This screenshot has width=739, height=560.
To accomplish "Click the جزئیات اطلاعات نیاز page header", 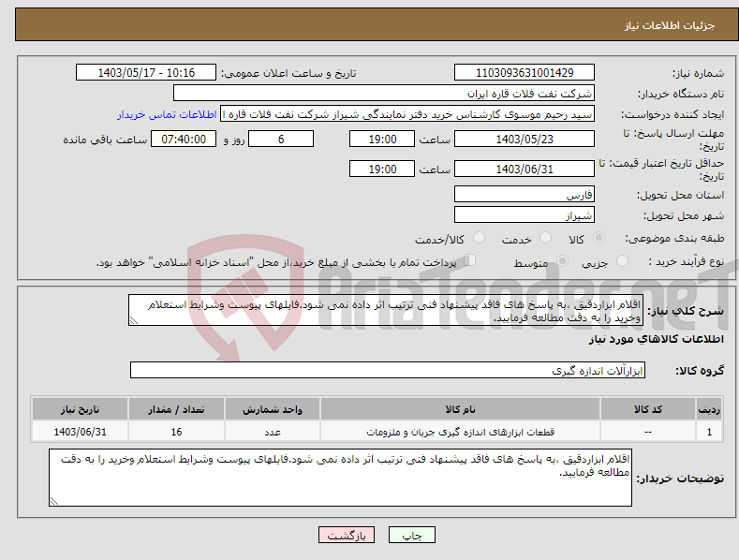I will [x=670, y=25].
